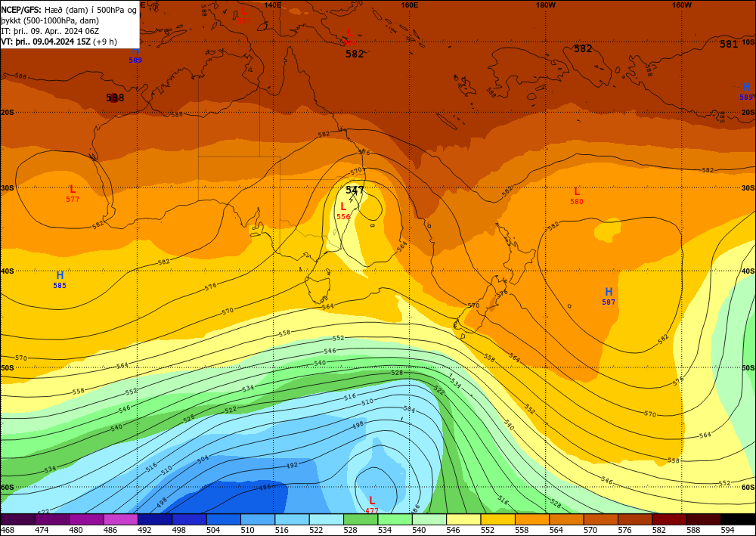
Task: Click the legend scale value '594'
Action: pos(727,530)
